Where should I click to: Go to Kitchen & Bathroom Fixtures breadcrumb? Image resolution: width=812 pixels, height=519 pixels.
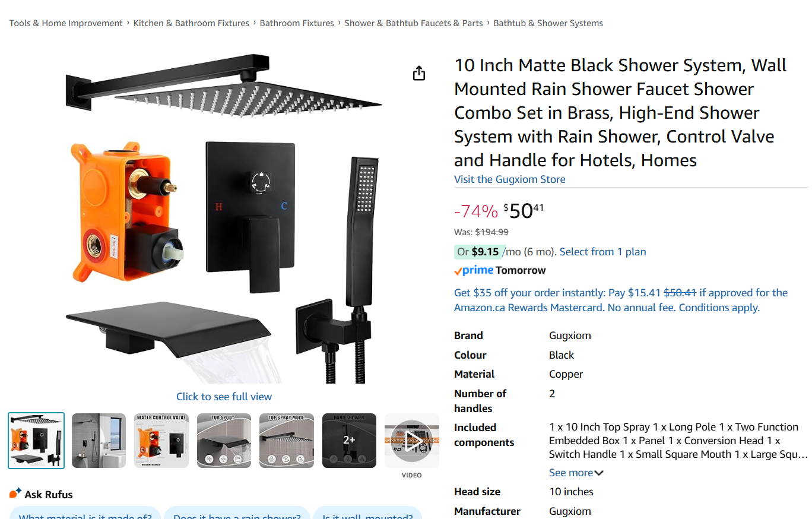pyautogui.click(x=191, y=23)
